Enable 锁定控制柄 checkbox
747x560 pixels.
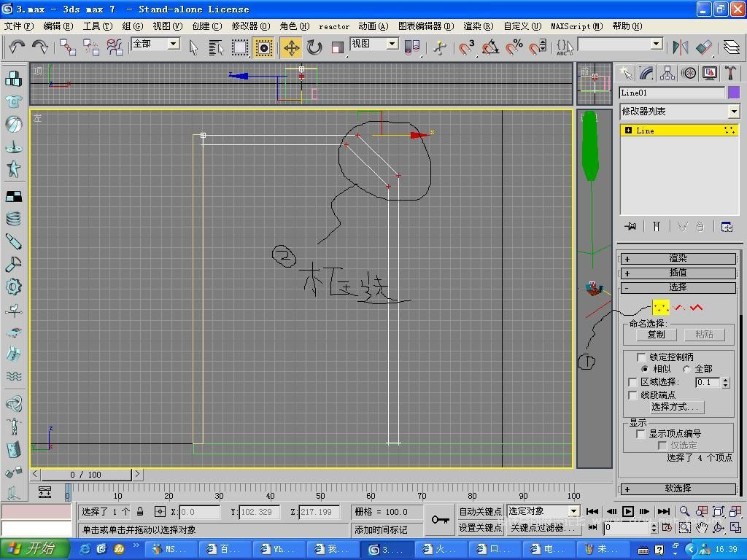coord(641,357)
